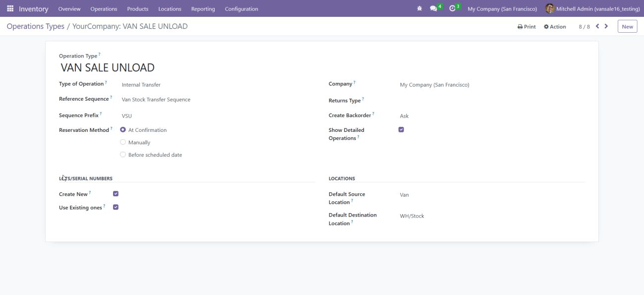Image resolution: width=644 pixels, height=295 pixels.
Task: Select Before scheduled date radio option
Action: [123, 155]
